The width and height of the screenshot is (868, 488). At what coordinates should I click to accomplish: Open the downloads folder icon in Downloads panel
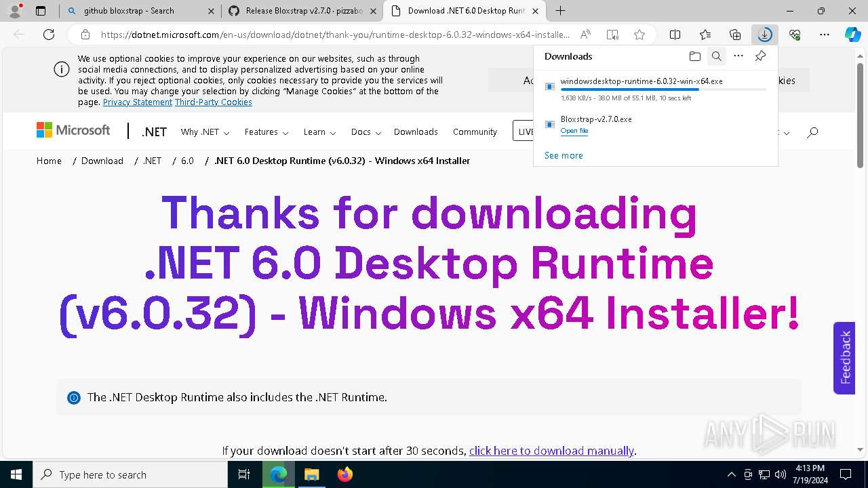click(x=694, y=56)
